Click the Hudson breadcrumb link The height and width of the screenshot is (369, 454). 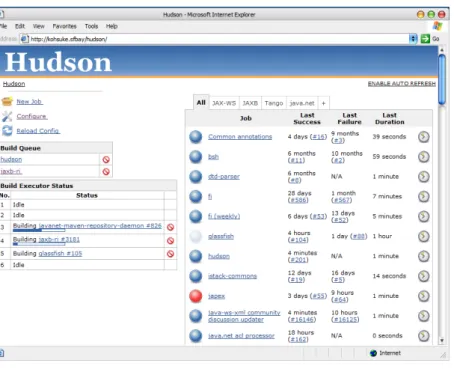point(14,84)
